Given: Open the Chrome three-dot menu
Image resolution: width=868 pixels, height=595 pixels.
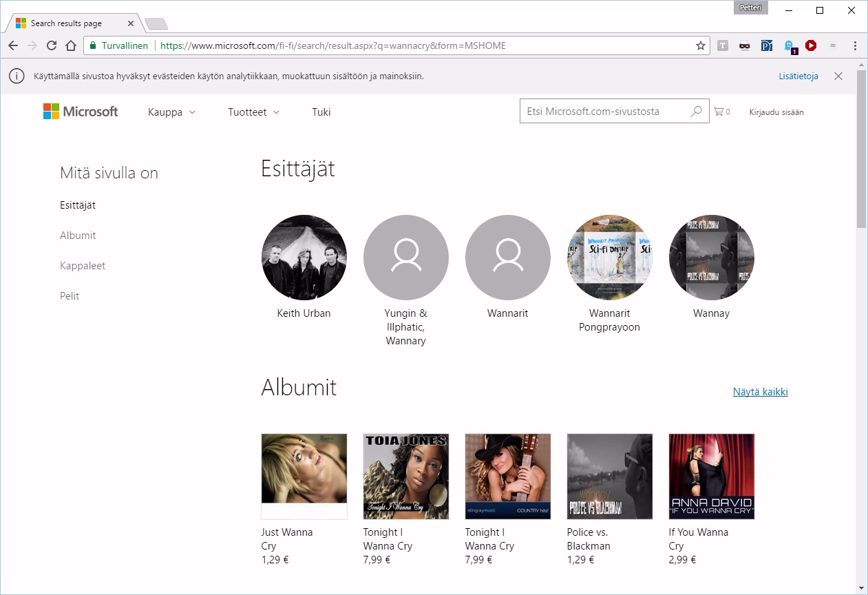Looking at the screenshot, I should point(855,45).
